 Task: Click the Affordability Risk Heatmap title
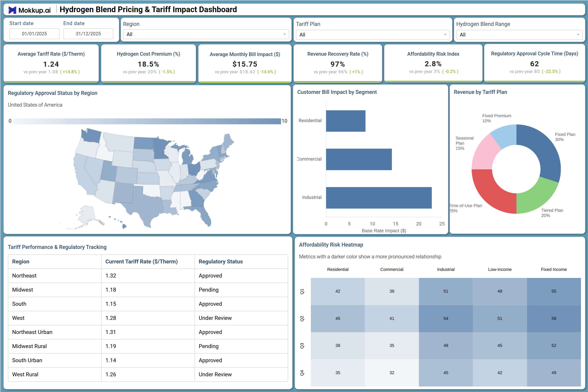click(x=331, y=245)
